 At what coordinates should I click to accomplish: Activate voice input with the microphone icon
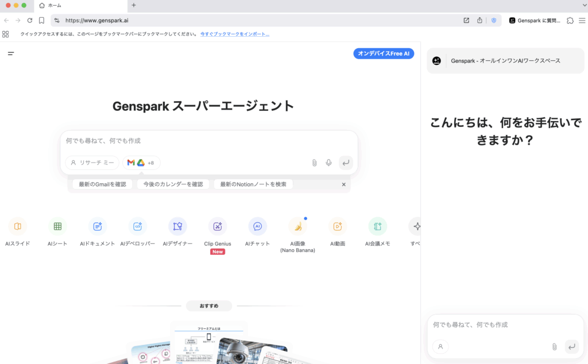click(x=328, y=162)
